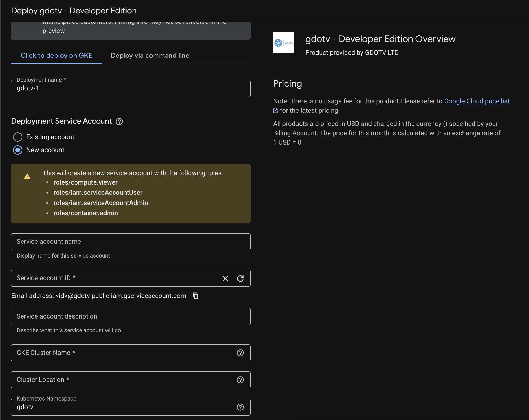
Task: Click the external link icon after price list
Action: click(276, 110)
